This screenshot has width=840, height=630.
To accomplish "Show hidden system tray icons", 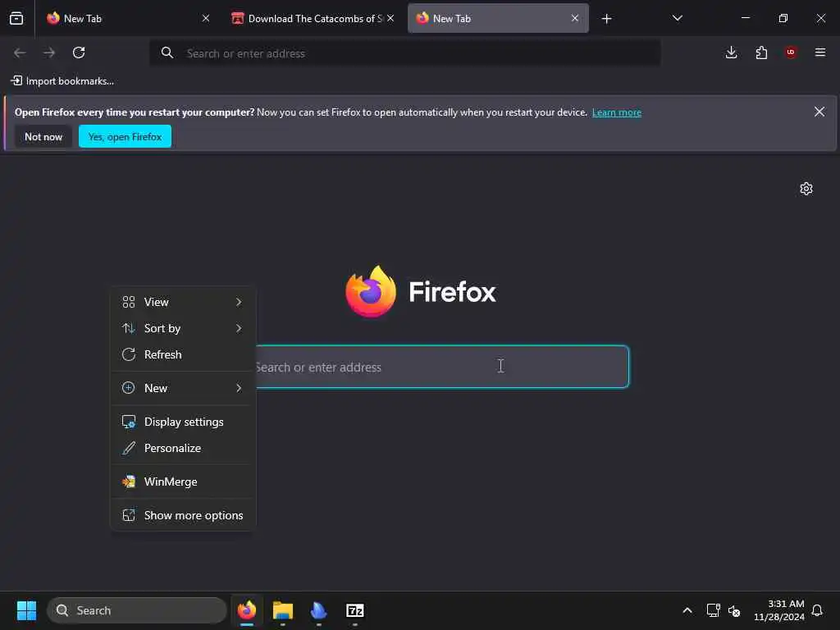I will point(687,610).
